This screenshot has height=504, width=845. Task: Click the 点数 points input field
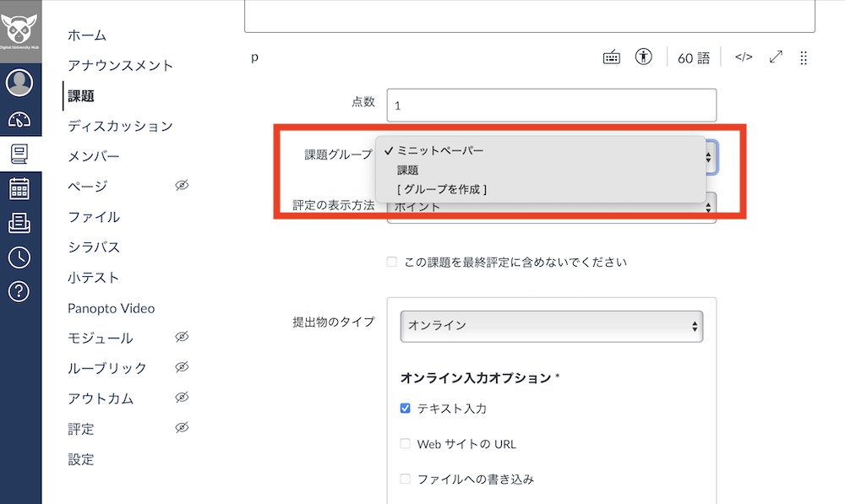pos(551,105)
